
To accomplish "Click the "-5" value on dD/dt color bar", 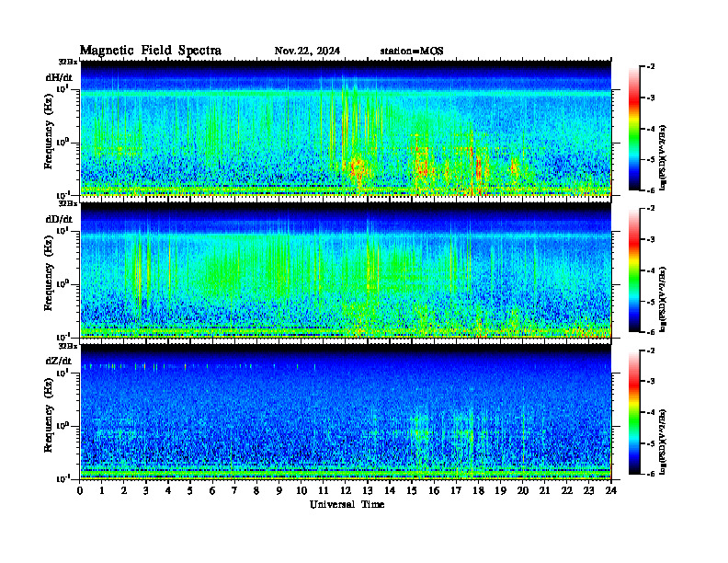I will click(x=651, y=302).
